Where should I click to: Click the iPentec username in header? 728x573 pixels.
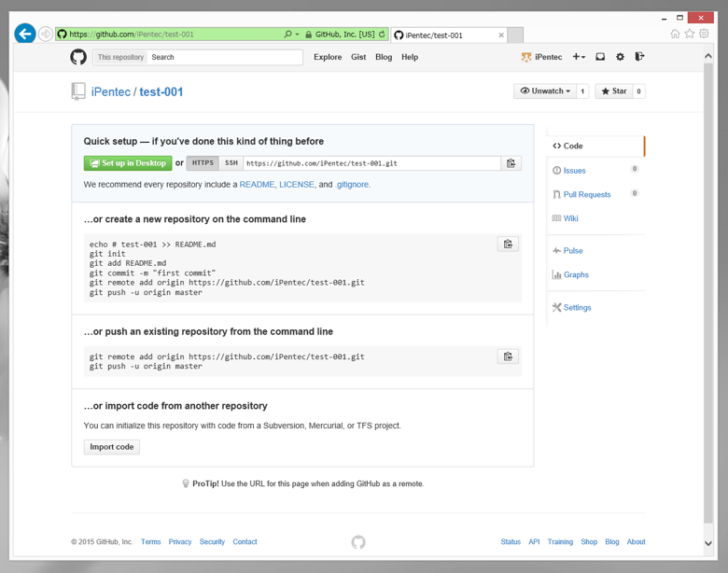548,57
